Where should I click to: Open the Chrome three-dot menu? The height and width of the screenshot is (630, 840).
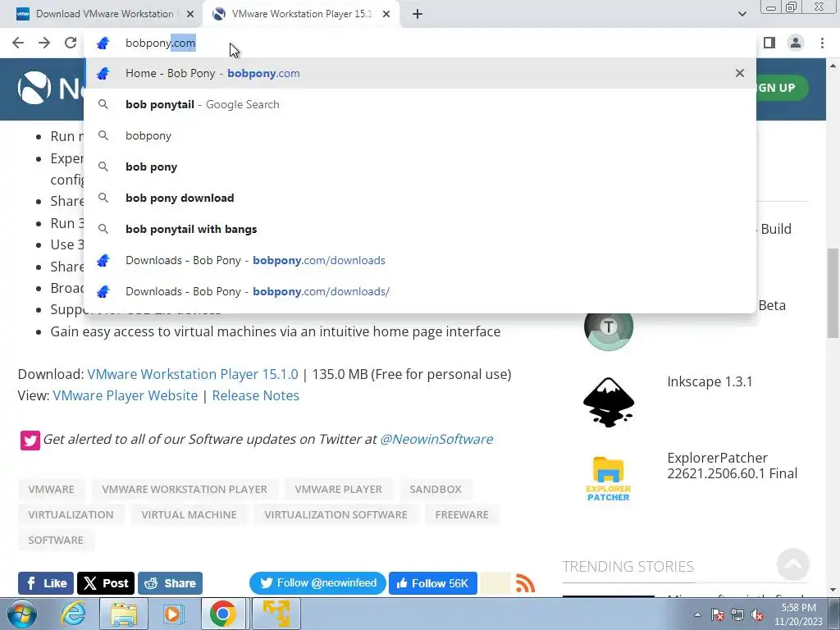(x=822, y=43)
